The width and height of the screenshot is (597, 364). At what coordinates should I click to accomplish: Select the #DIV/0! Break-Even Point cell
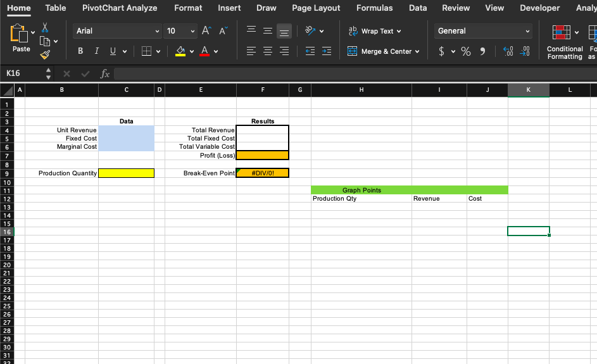click(263, 173)
